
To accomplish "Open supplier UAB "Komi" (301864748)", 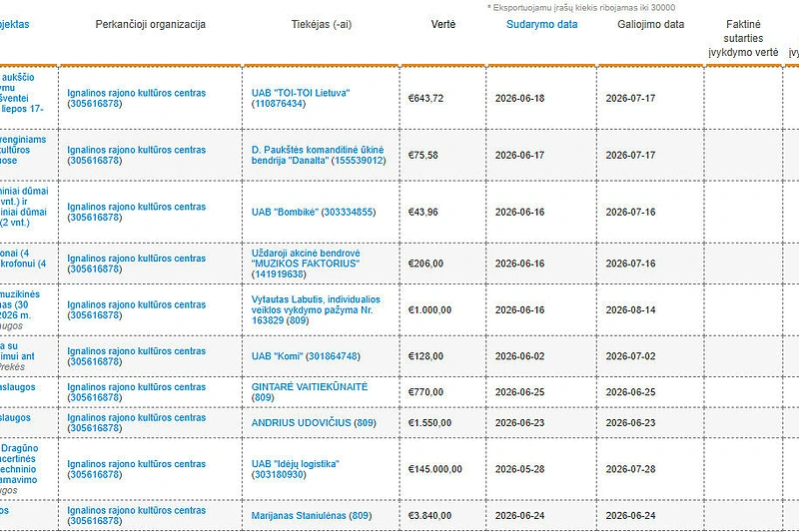I will pos(306,356).
